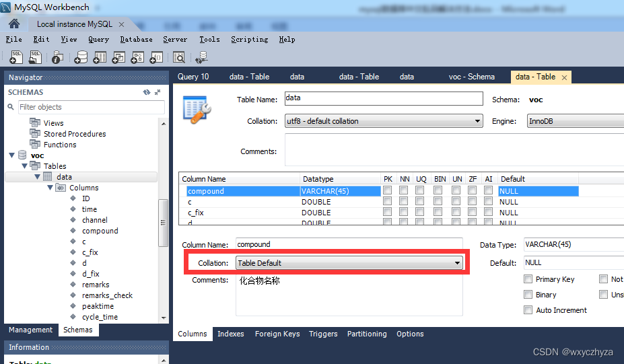Click the navigator vertical scrollbar thumb

[163, 223]
